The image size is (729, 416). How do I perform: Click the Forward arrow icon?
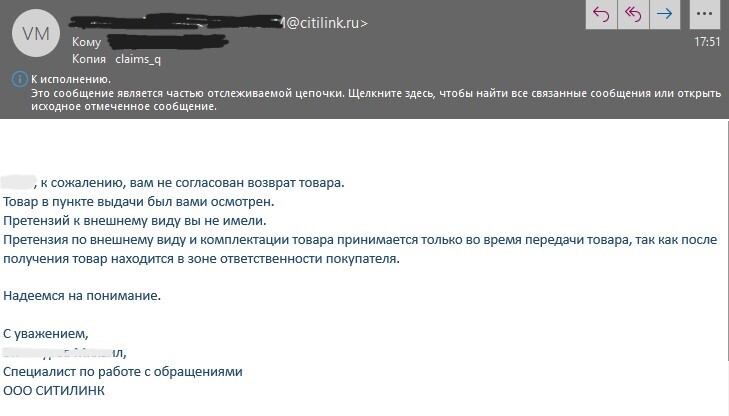(x=664, y=13)
